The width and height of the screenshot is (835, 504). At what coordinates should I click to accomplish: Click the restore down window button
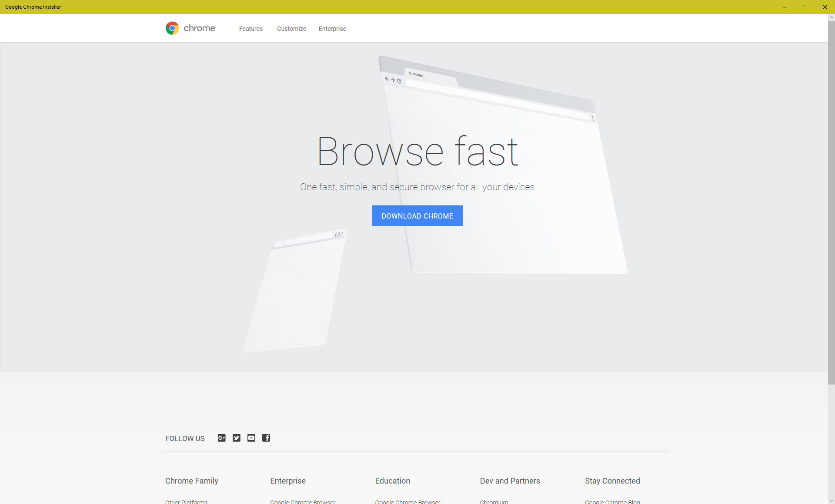click(x=805, y=7)
